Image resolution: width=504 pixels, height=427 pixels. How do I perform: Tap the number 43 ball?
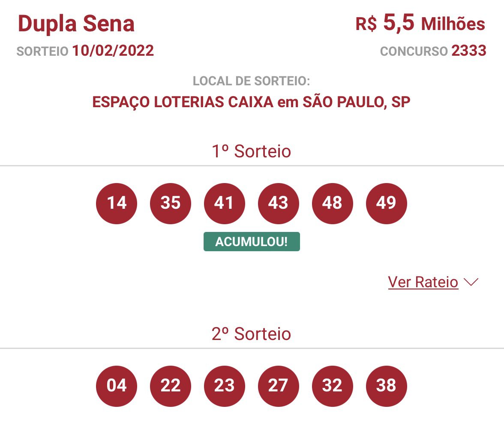[x=279, y=203]
